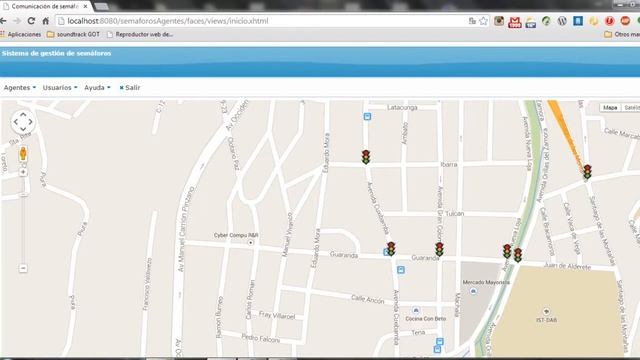
Task: Open the Instagram extension icon
Action: click(x=499, y=21)
